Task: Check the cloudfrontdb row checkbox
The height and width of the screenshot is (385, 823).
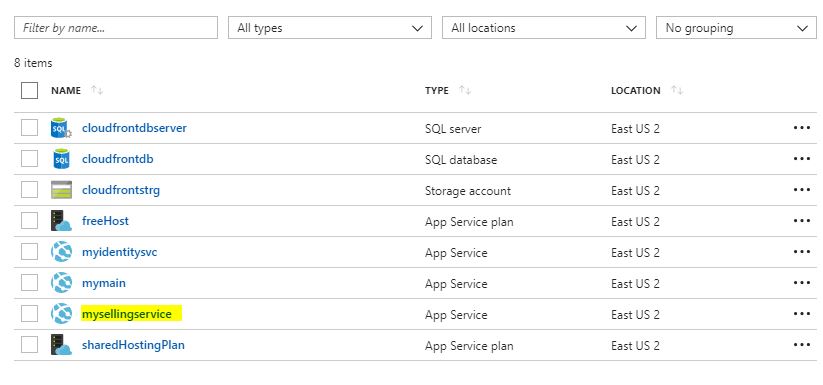Action: point(29,158)
